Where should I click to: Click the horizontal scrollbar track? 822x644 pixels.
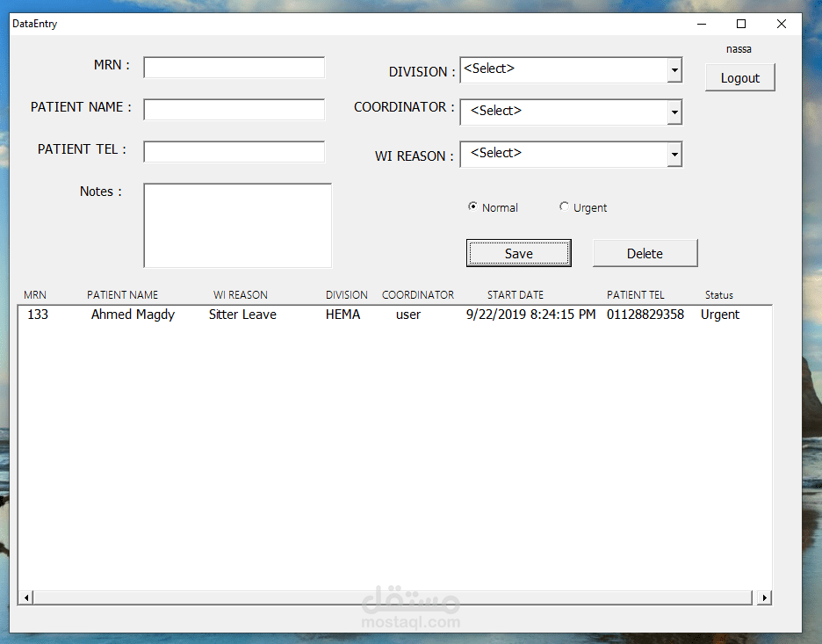pyautogui.click(x=393, y=597)
